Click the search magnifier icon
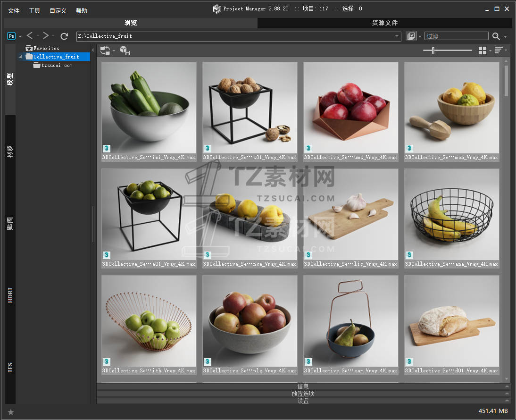 coord(496,36)
